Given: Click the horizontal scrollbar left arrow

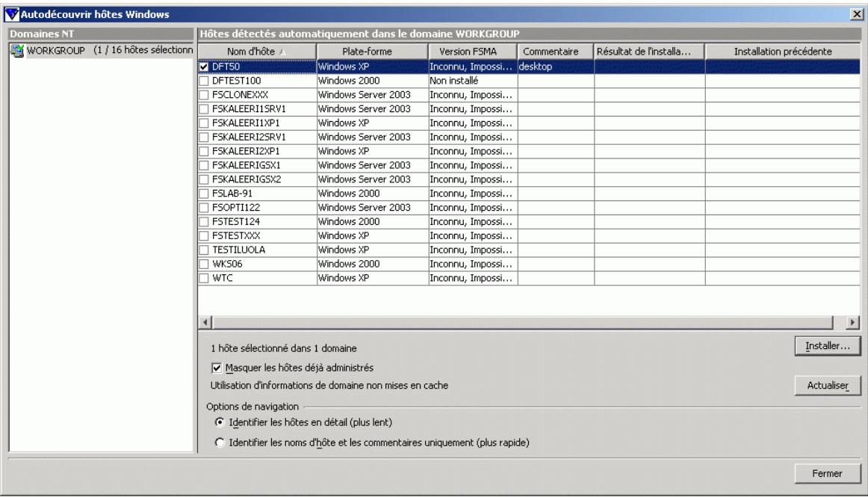Looking at the screenshot, I should (x=205, y=322).
